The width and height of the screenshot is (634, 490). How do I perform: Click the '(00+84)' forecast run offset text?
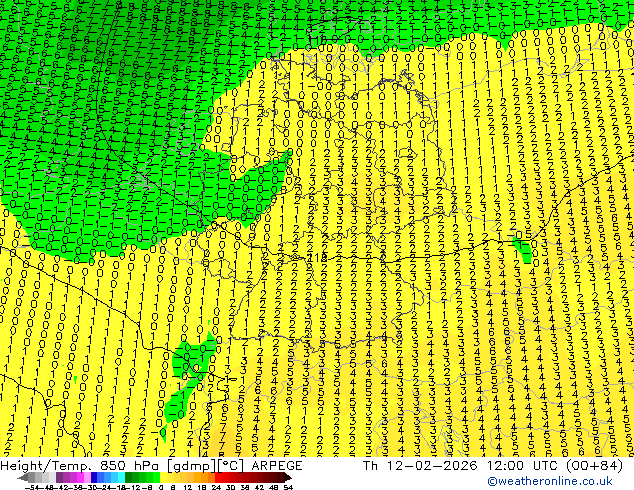[594, 466]
